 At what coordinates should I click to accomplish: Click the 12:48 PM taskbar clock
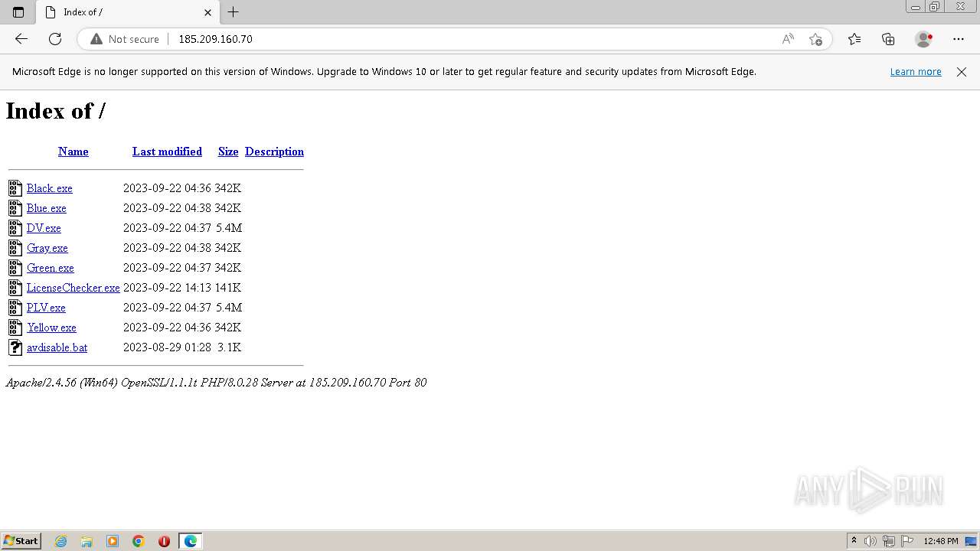point(941,541)
